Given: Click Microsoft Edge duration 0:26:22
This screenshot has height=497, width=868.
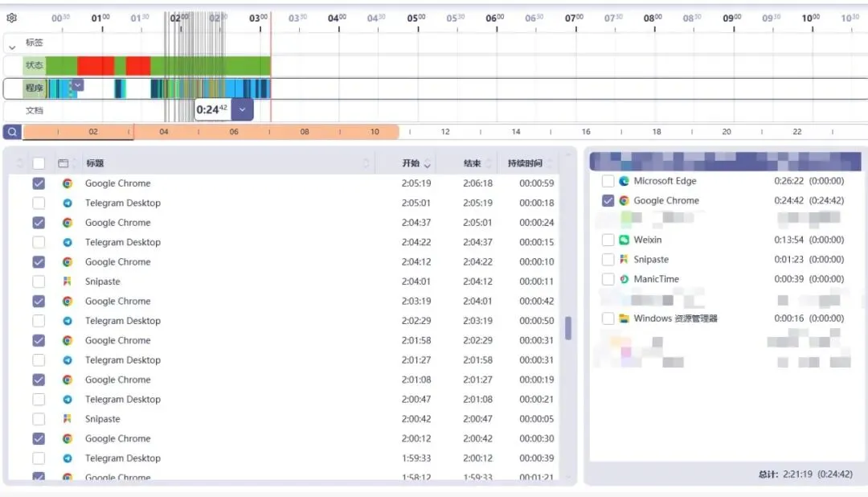Looking at the screenshot, I should 788,181.
